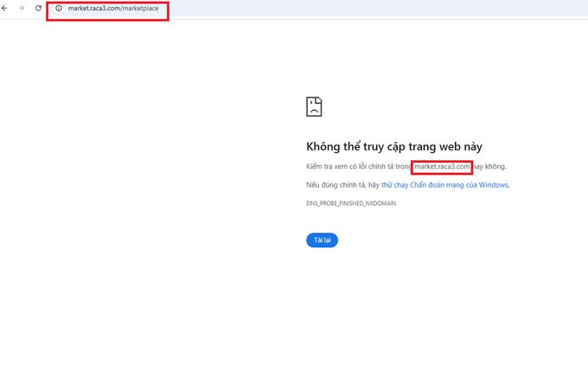Open site information icon in address bar
Viewport: 588px width, 378px height.
point(59,8)
